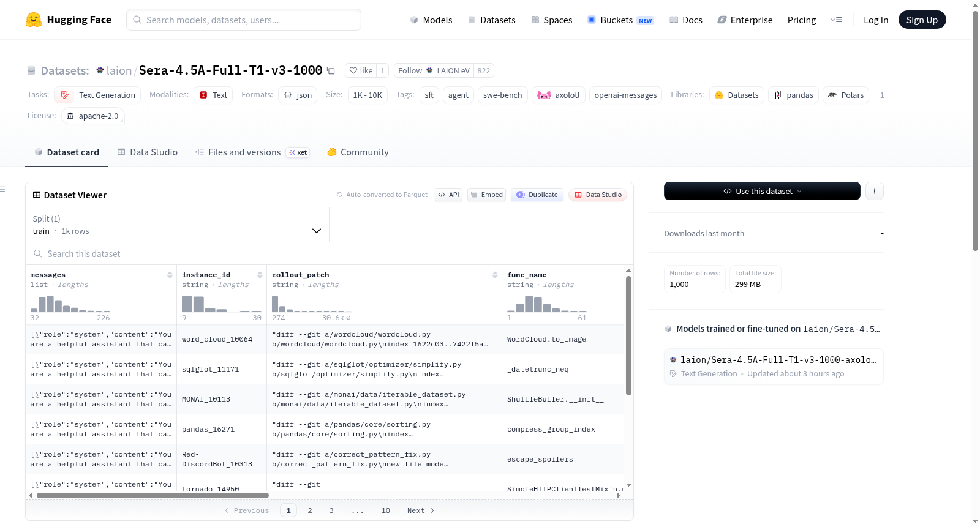Copy dataset name with the copy icon

[331, 70]
